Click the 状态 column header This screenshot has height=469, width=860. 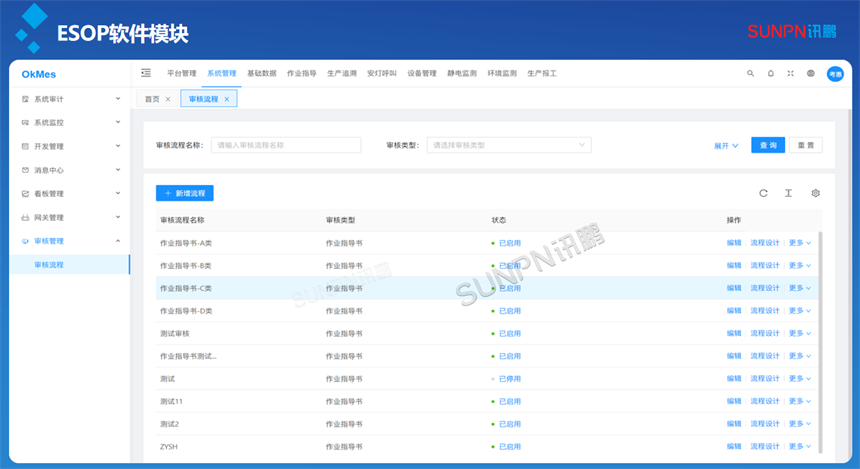pos(499,220)
